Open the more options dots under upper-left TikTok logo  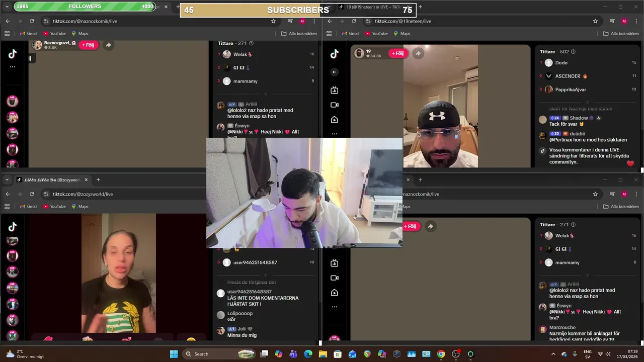(x=13, y=66)
